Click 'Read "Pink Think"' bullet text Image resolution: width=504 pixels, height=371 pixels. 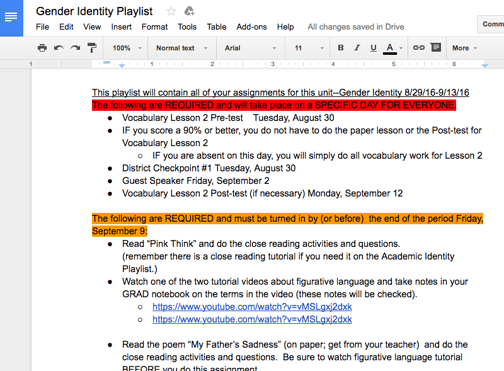point(261,244)
